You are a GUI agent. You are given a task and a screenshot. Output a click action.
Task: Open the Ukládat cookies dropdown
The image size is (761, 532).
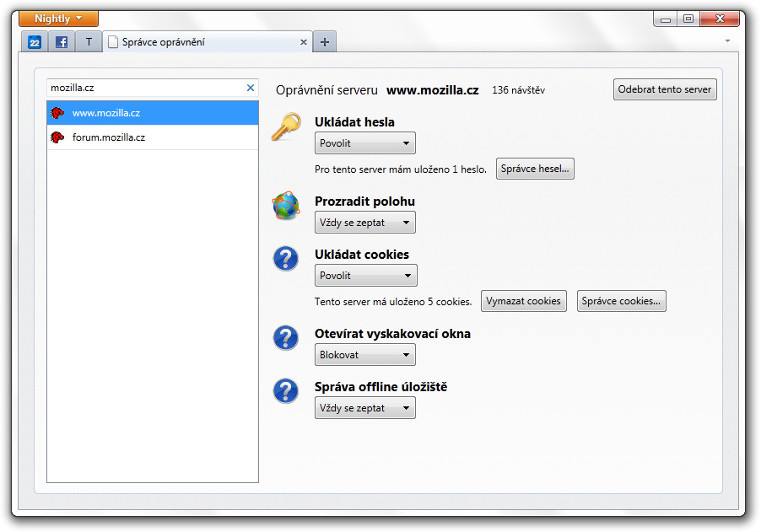366,276
